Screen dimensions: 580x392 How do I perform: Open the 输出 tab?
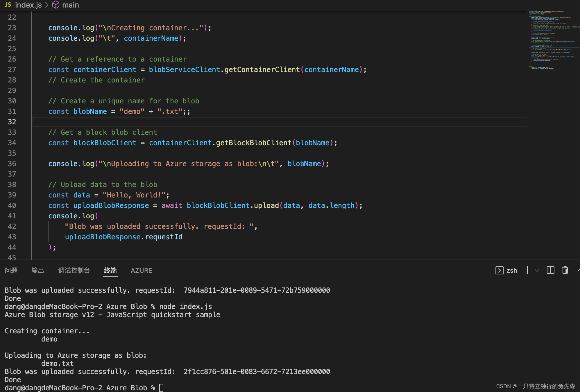coord(38,270)
